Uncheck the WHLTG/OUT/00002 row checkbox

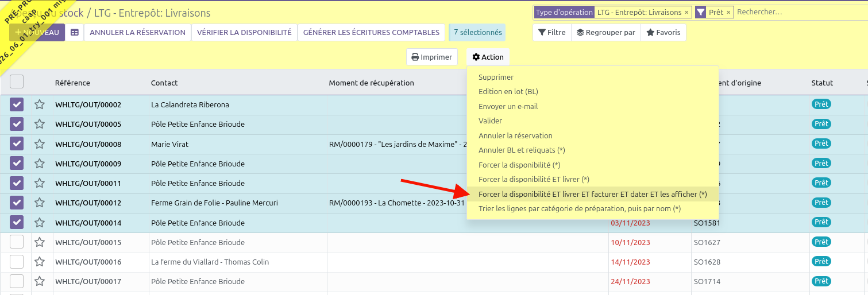coord(17,104)
